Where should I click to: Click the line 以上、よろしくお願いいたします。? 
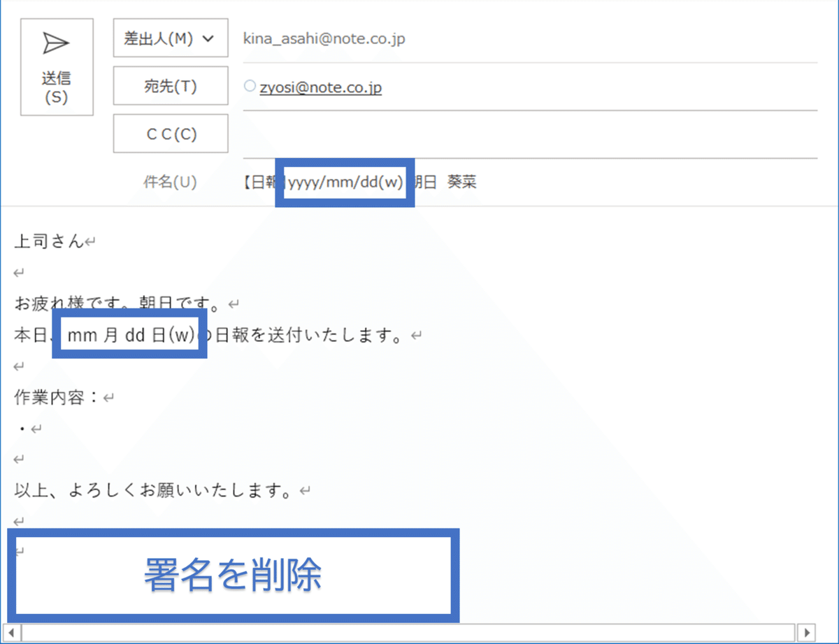[153, 490]
